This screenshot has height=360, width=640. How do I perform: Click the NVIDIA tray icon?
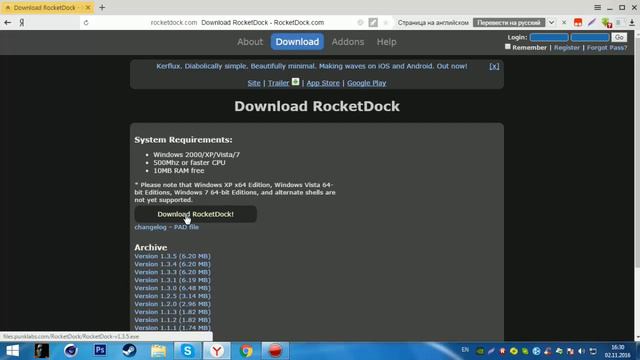[480, 351]
